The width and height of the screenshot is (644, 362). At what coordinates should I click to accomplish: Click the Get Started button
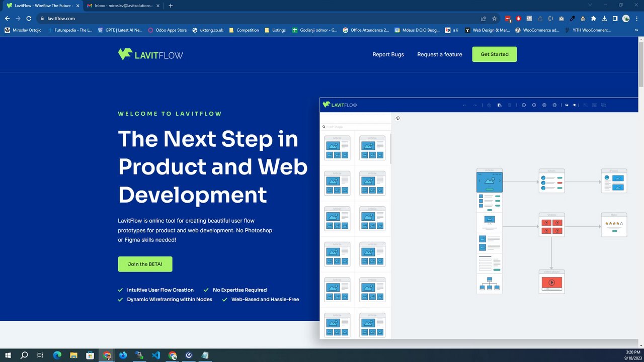click(495, 54)
